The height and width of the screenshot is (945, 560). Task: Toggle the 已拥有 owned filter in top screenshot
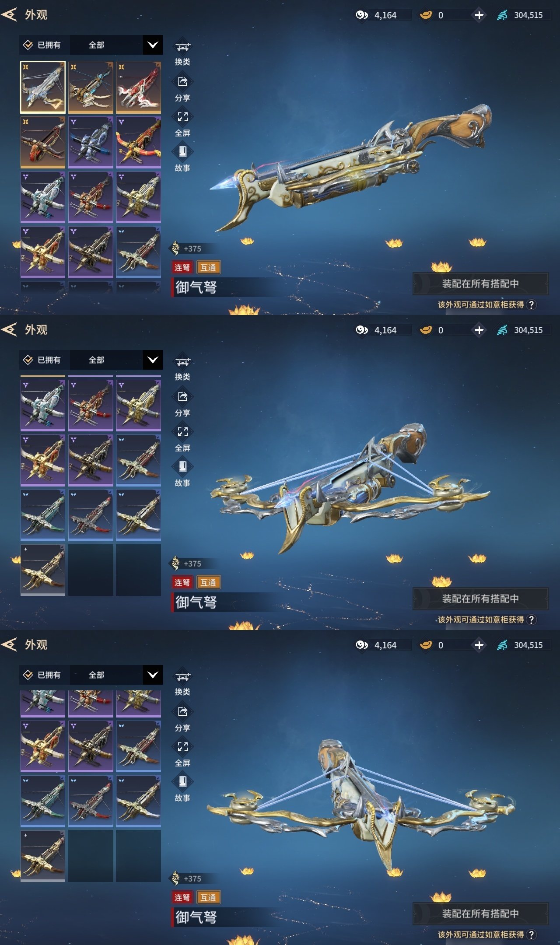42,45
